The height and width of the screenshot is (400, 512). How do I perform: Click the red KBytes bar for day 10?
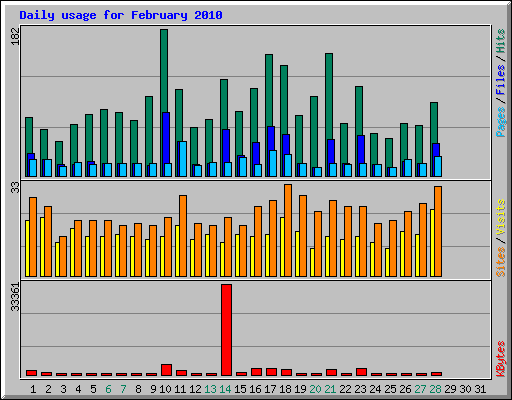click(x=166, y=370)
